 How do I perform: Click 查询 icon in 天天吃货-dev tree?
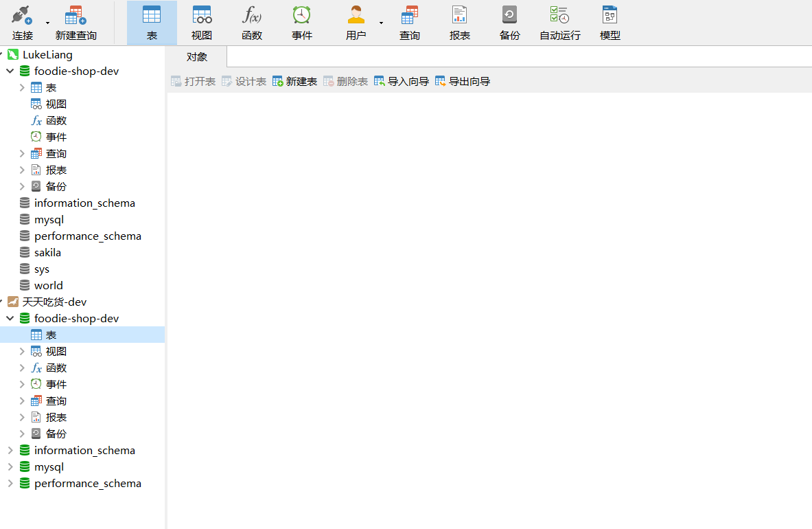click(36, 401)
